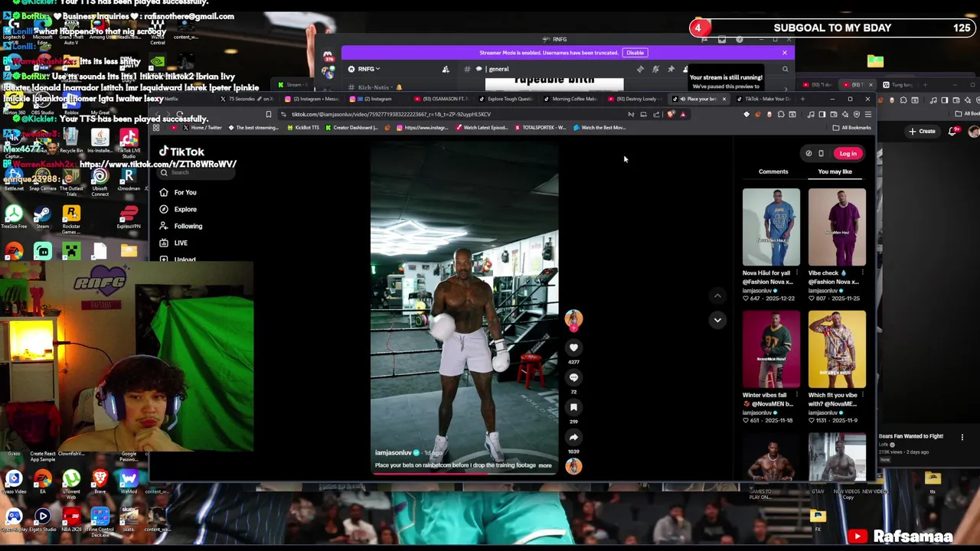Click the Brave Shields lion icon in address bar
This screenshot has width=980, height=551.
(x=671, y=115)
